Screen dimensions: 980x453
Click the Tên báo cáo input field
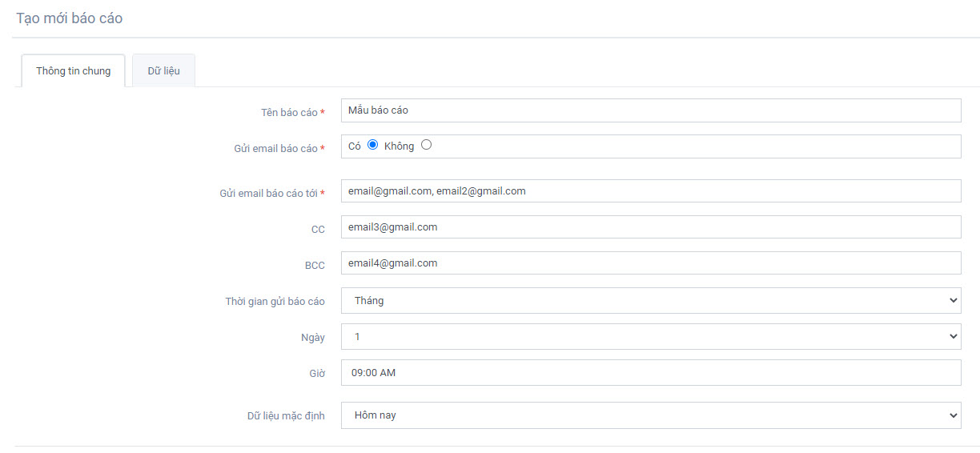pos(650,110)
